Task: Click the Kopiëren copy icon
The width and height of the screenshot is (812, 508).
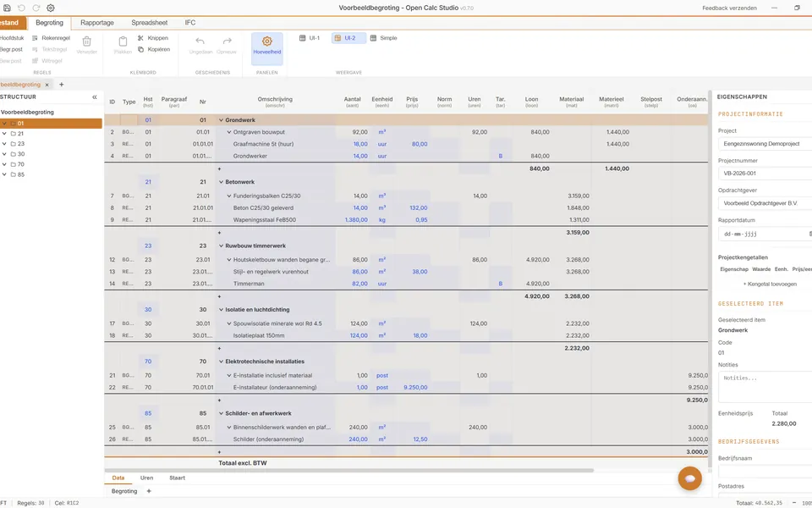Action: click(x=141, y=49)
